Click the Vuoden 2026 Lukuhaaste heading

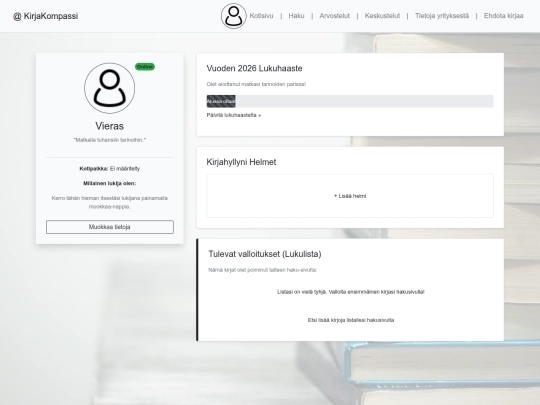click(255, 69)
